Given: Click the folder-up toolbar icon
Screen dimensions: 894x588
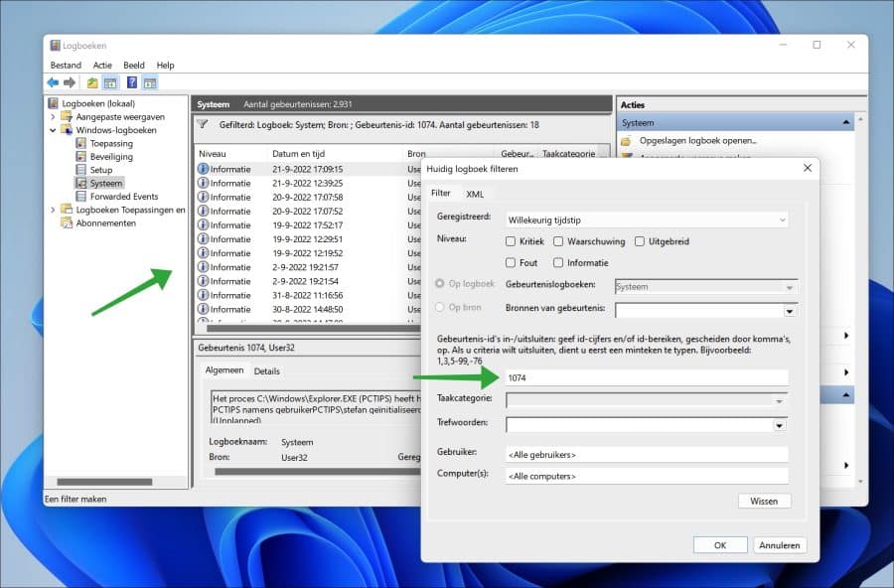Looking at the screenshot, I should 92,83.
